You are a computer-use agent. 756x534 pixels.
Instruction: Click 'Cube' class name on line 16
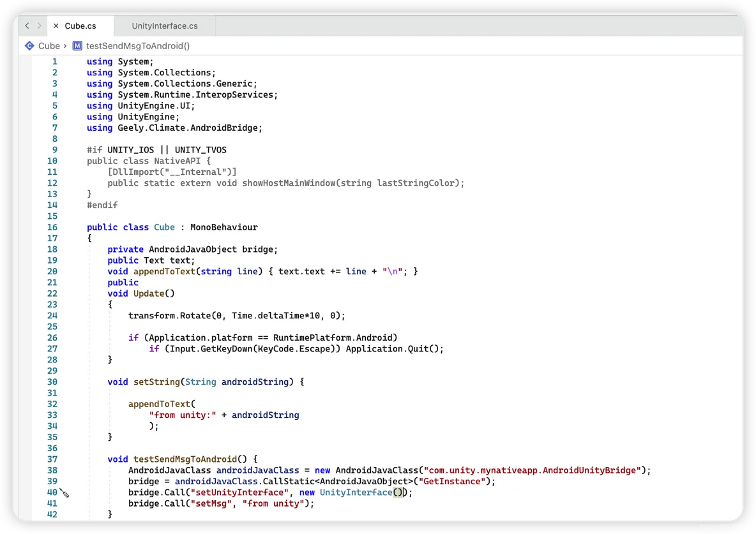(x=164, y=228)
